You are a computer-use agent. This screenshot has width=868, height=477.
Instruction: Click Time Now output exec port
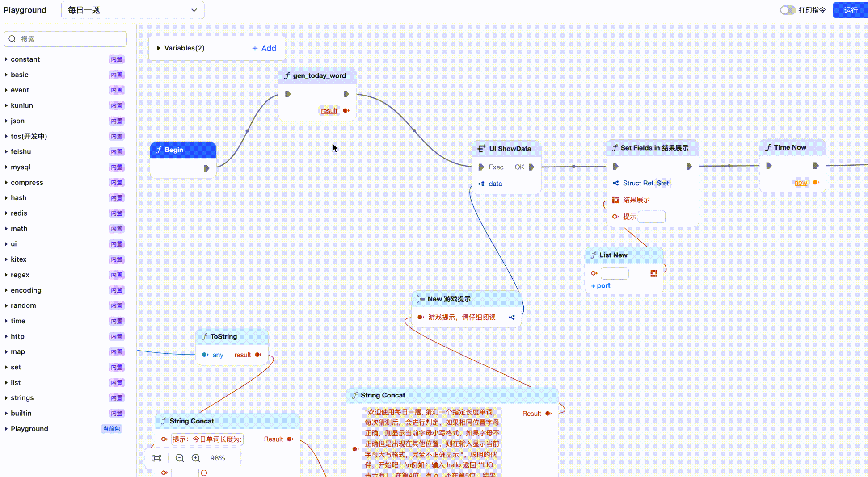coord(816,166)
